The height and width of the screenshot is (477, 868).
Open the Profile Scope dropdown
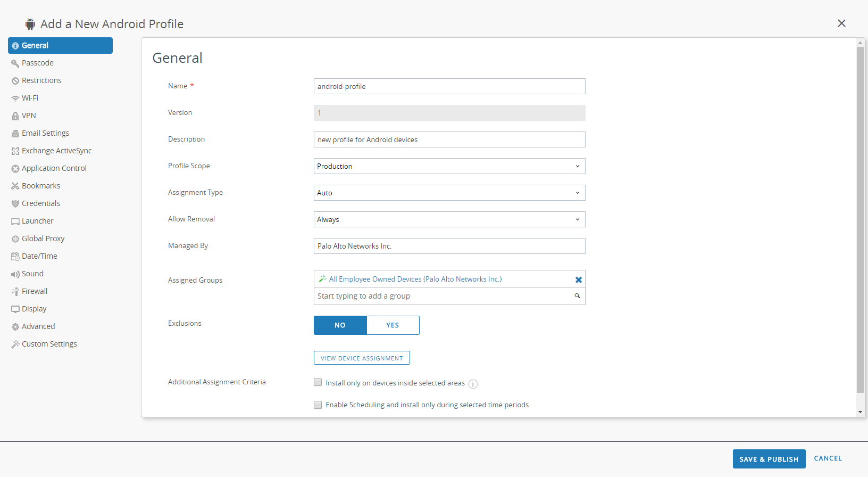click(449, 166)
